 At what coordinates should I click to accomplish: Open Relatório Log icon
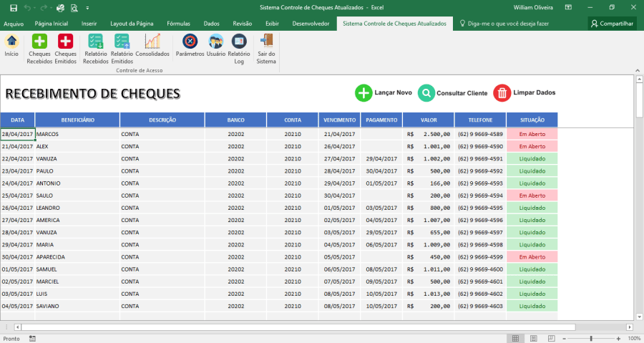238,42
